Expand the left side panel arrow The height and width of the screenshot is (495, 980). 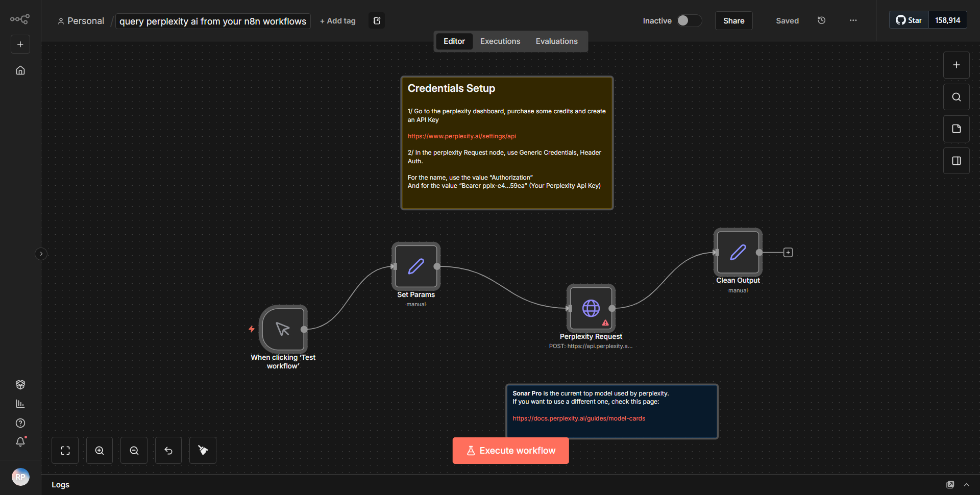click(x=41, y=254)
